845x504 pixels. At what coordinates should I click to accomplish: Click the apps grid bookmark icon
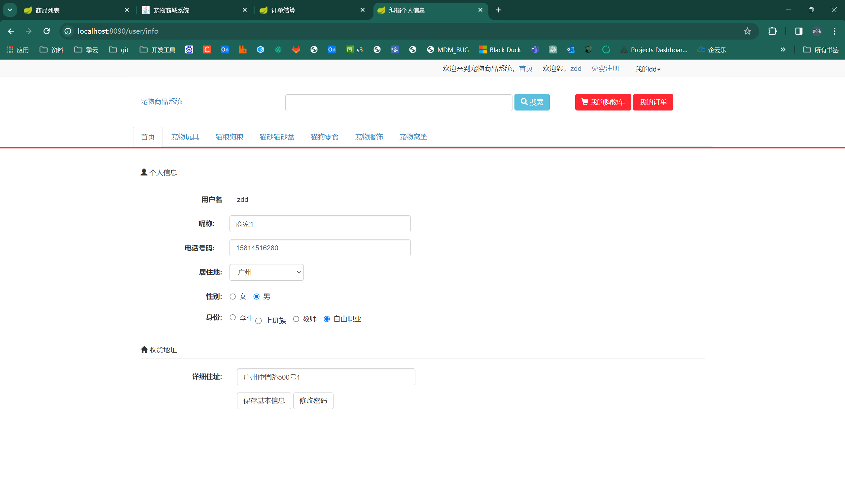pos(10,49)
